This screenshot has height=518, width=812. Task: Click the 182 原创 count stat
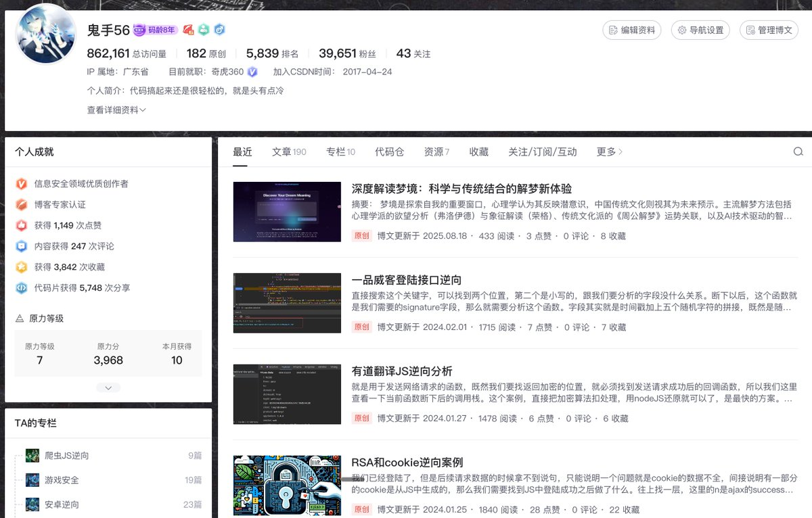click(206, 53)
